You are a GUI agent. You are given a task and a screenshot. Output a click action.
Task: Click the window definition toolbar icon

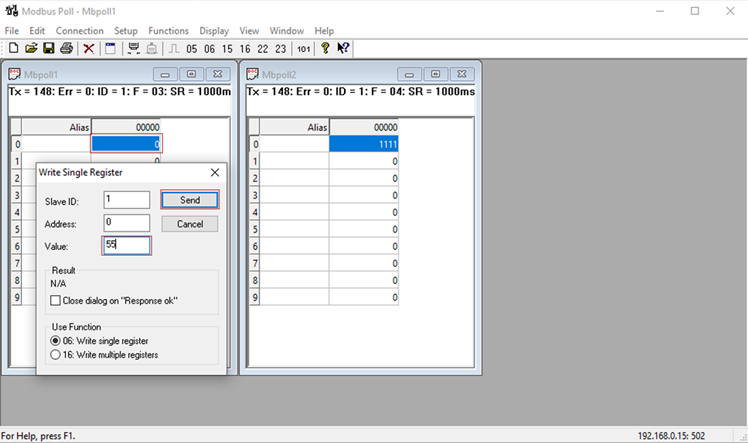(x=110, y=49)
